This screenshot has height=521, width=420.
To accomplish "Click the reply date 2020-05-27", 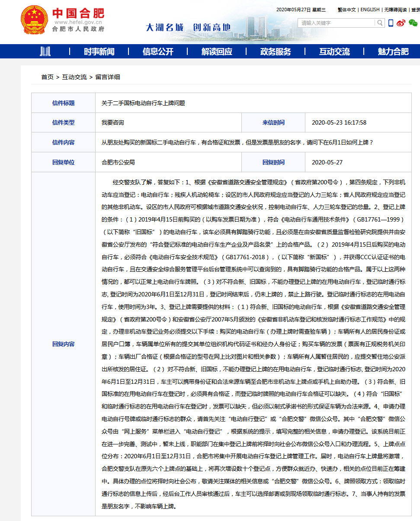I will click(x=327, y=162).
